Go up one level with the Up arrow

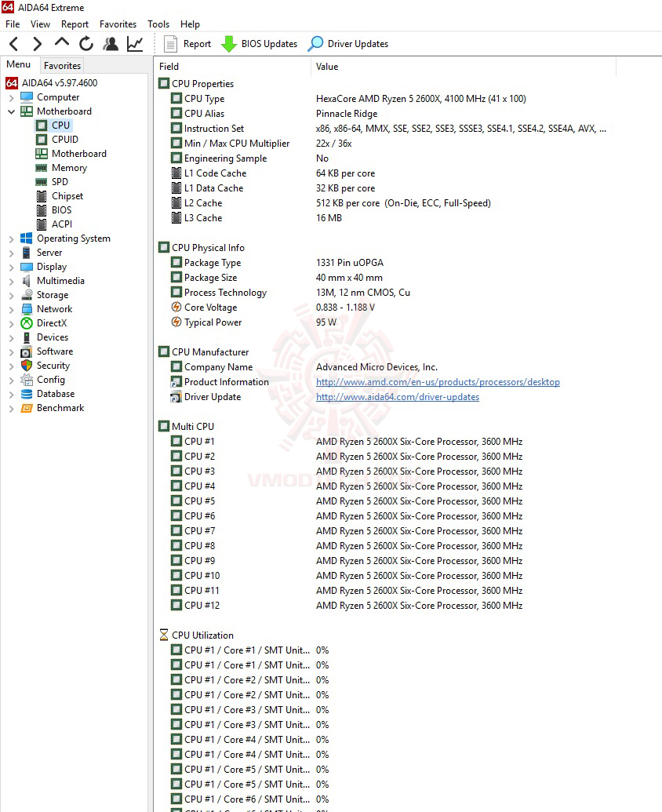(62, 43)
